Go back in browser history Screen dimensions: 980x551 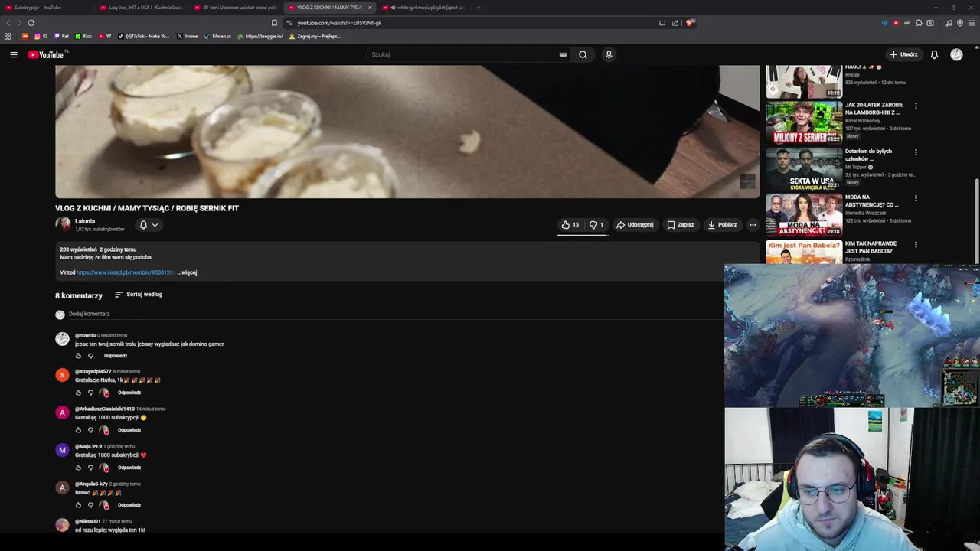click(9, 23)
